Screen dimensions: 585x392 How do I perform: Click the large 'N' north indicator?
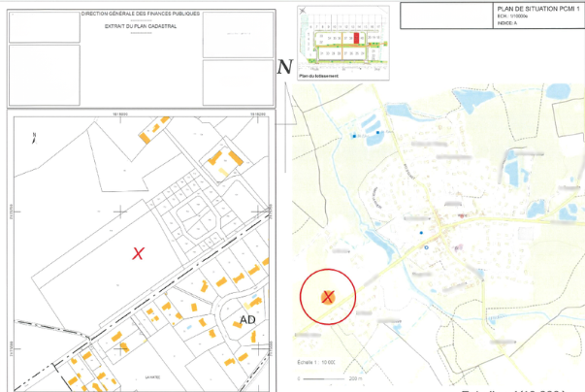coord(284,67)
